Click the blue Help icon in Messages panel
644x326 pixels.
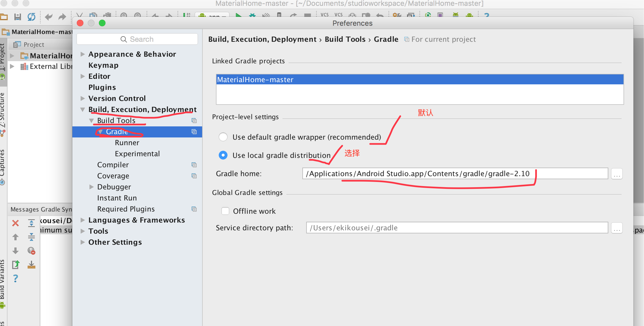[15, 278]
